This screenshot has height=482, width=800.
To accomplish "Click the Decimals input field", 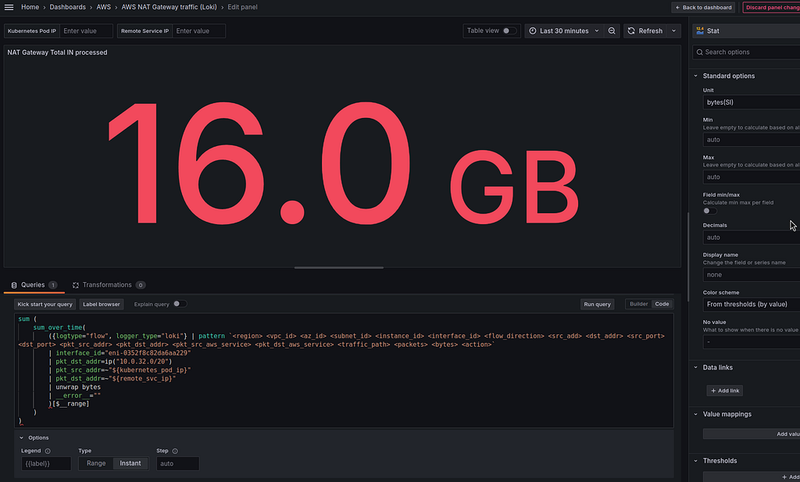I will [752, 237].
